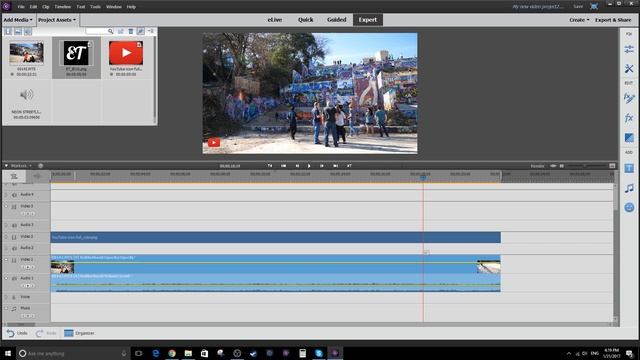This screenshot has width=640, height=360.
Task: Open the Clip menu
Action: point(46,7)
